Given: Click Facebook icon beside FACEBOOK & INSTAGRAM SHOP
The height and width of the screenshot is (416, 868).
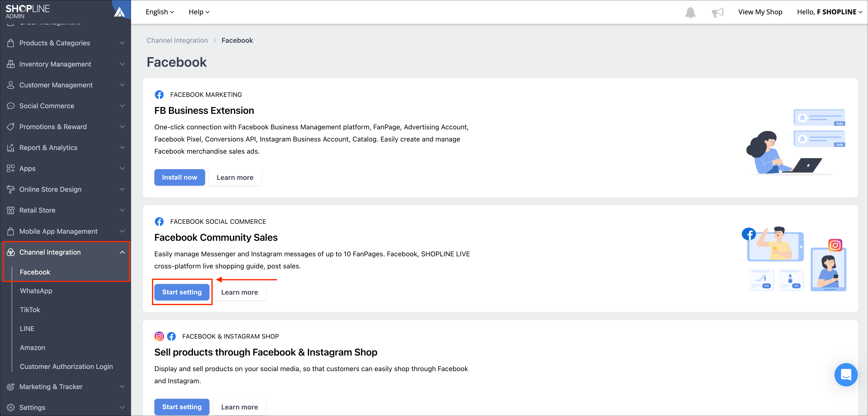Looking at the screenshot, I should tap(172, 336).
